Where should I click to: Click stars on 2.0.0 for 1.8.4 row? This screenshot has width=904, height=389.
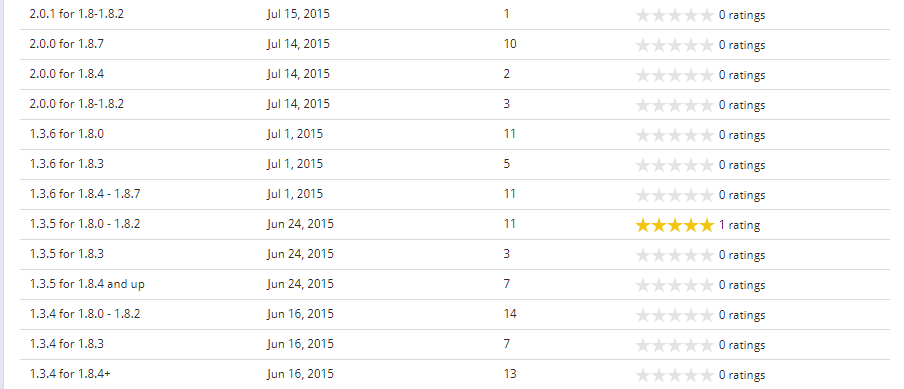(675, 75)
